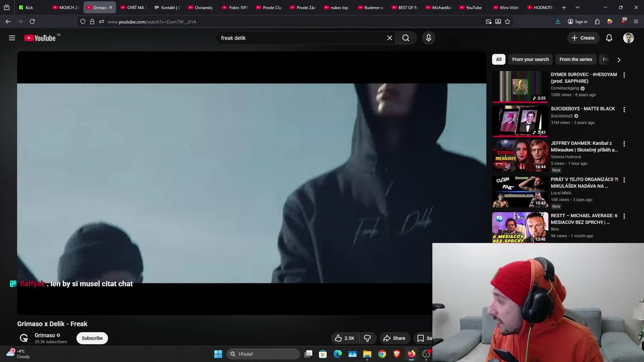Play Clash FNC PIRÁT thumbnail

point(520,192)
